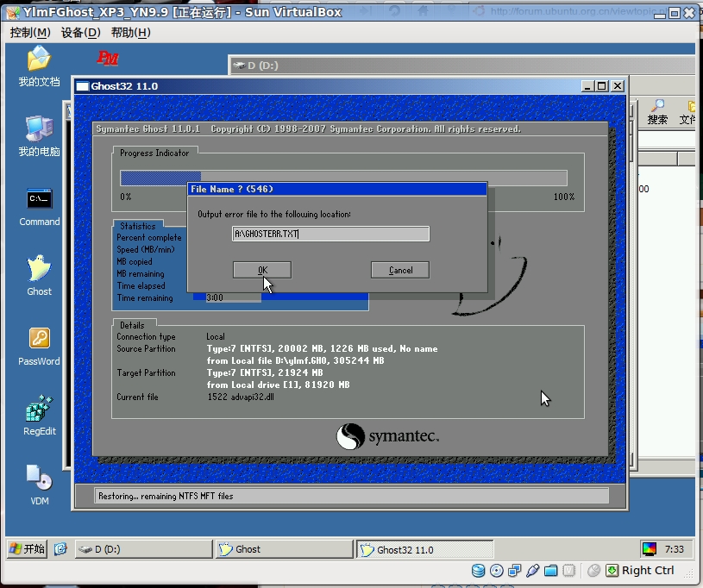This screenshot has width=703, height=588.
Task: Switch to Ghost32 11.0 taskbar item
Action: [x=425, y=549]
